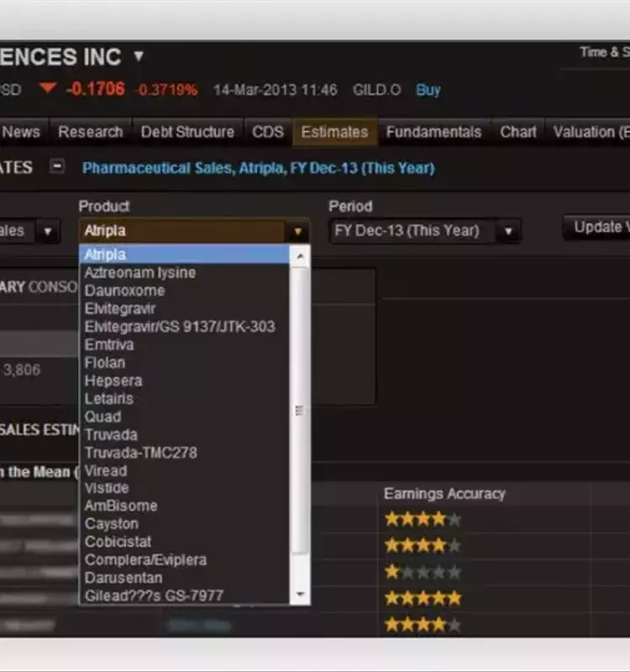Choose Emtriva in the dropdown list
This screenshot has width=630, height=672.
click(184, 344)
